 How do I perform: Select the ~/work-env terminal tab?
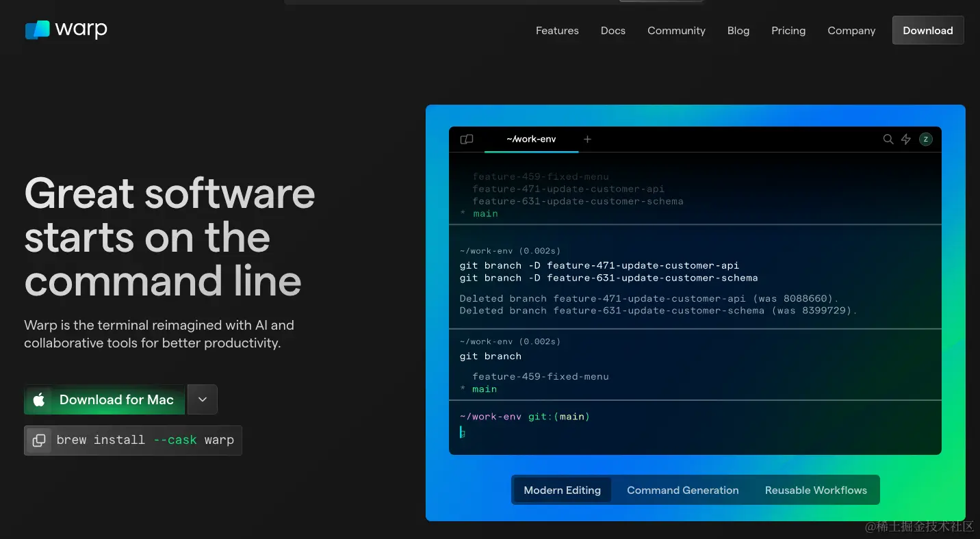click(x=531, y=139)
